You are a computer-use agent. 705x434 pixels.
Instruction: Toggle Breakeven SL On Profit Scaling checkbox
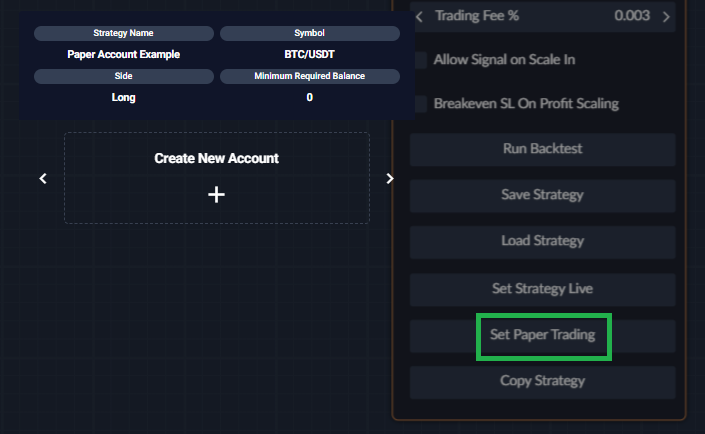[421, 104]
